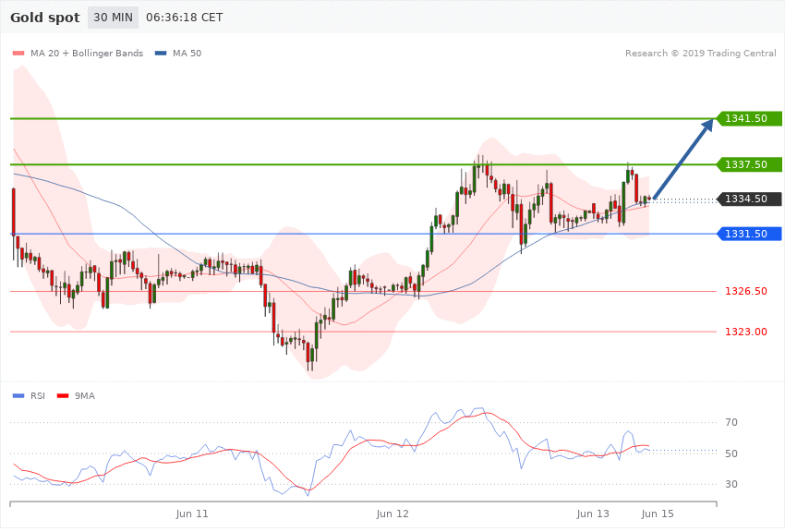Click the Research © 2019 Trading Central credit
This screenshot has height=532, width=785.
click(x=700, y=53)
